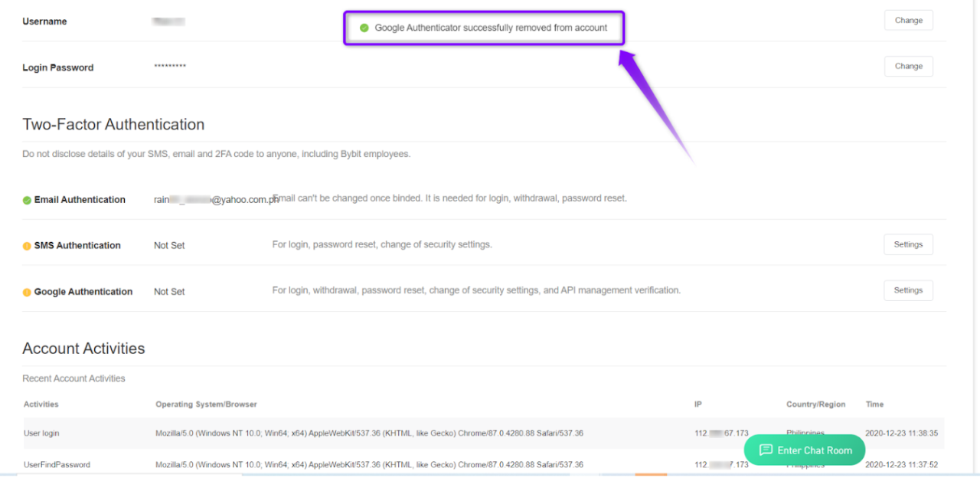Click the green success icon in notification

click(x=364, y=28)
